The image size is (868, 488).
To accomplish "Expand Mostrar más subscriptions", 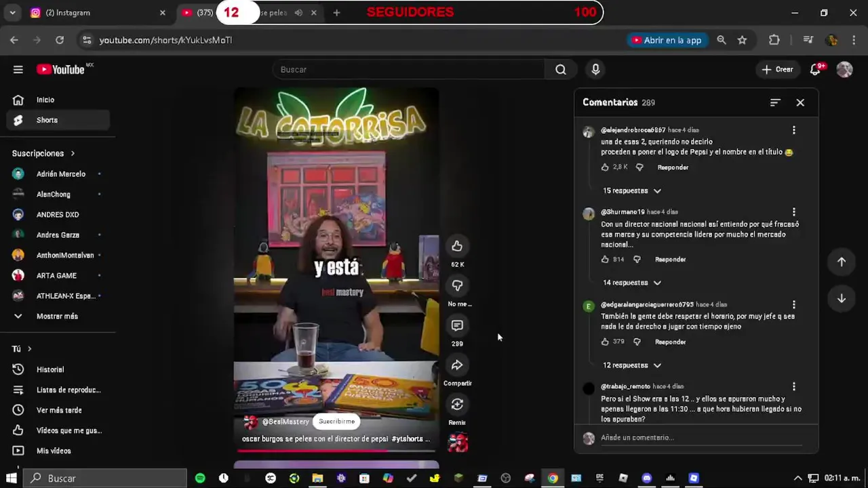I will [x=57, y=317].
